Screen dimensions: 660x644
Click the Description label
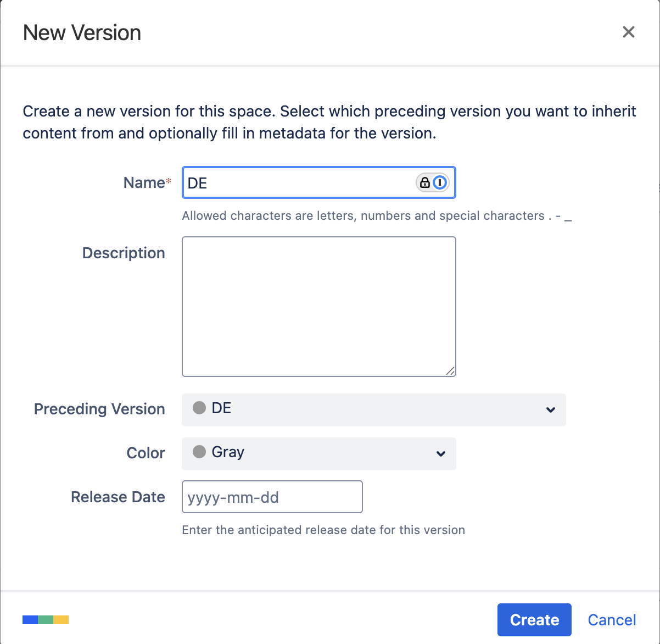[124, 253]
